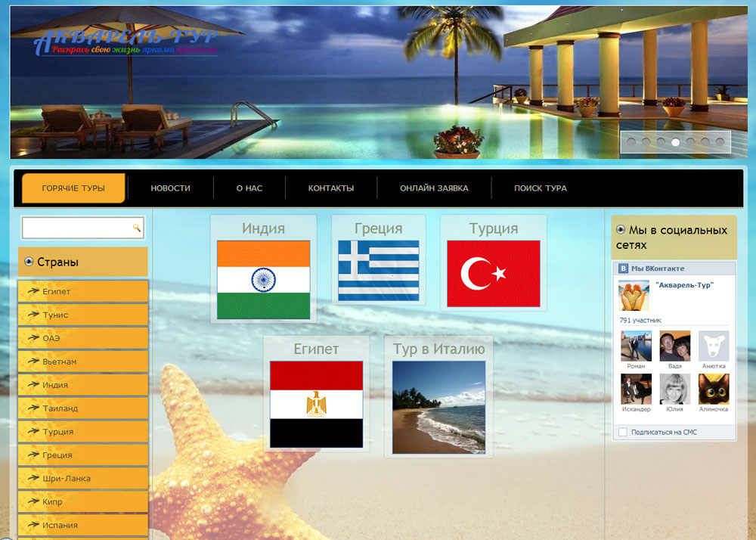Viewport: 756px width, 540px height.
Task: Open the ГОРЯЧИЕ ТУРЫ menu tab
Action: click(x=73, y=188)
